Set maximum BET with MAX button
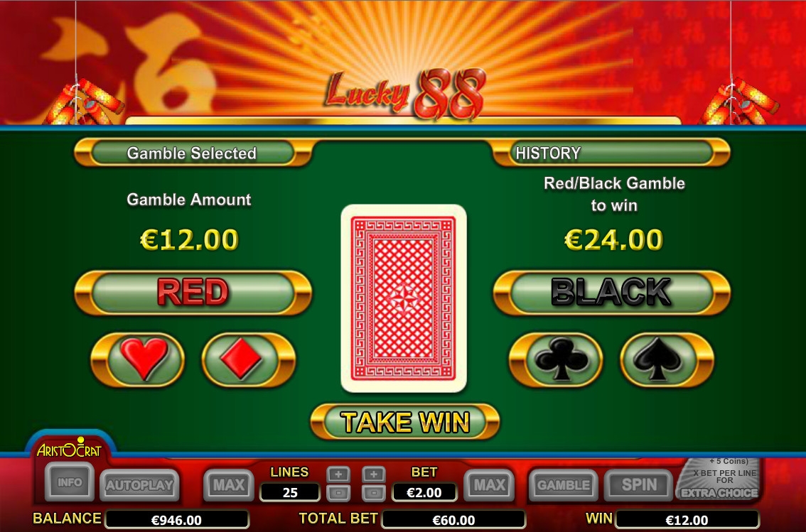Viewport: 806px width, 532px height. pyautogui.click(x=489, y=484)
